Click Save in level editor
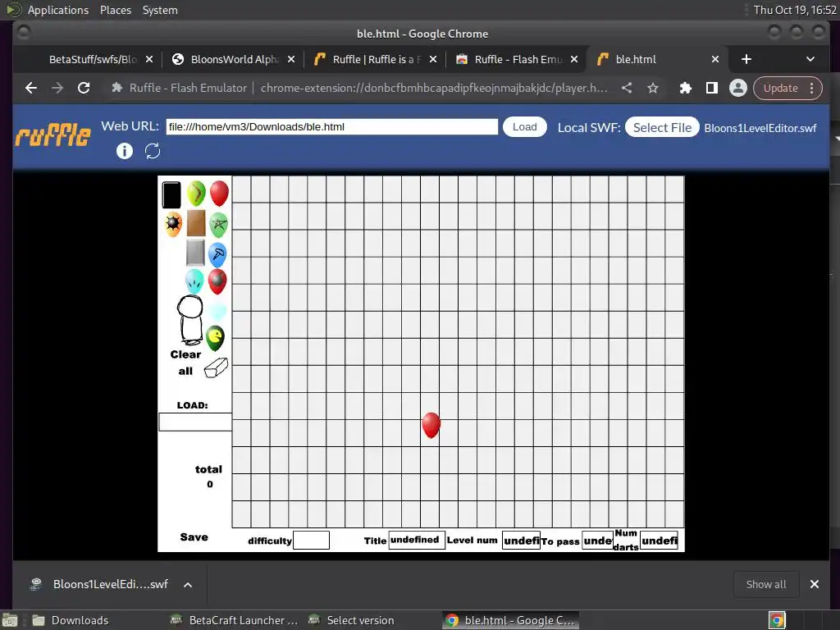The image size is (840, 630). click(x=194, y=537)
